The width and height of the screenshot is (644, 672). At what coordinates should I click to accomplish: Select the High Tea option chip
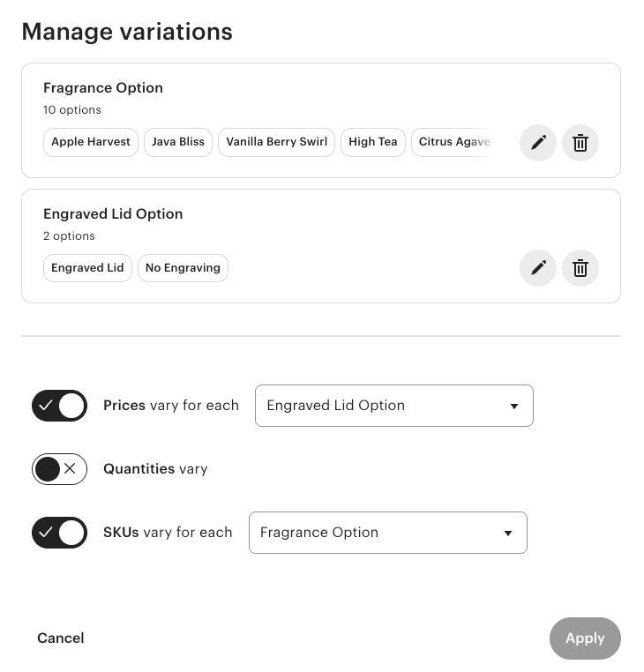pos(373,142)
